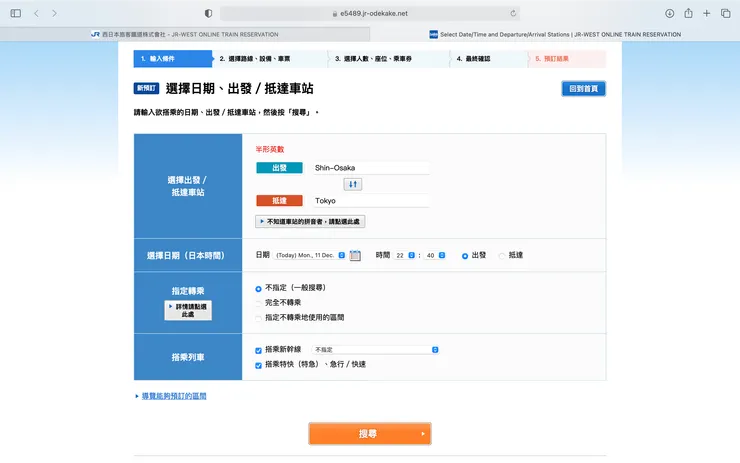Select step 4 最終確認

click(489, 59)
